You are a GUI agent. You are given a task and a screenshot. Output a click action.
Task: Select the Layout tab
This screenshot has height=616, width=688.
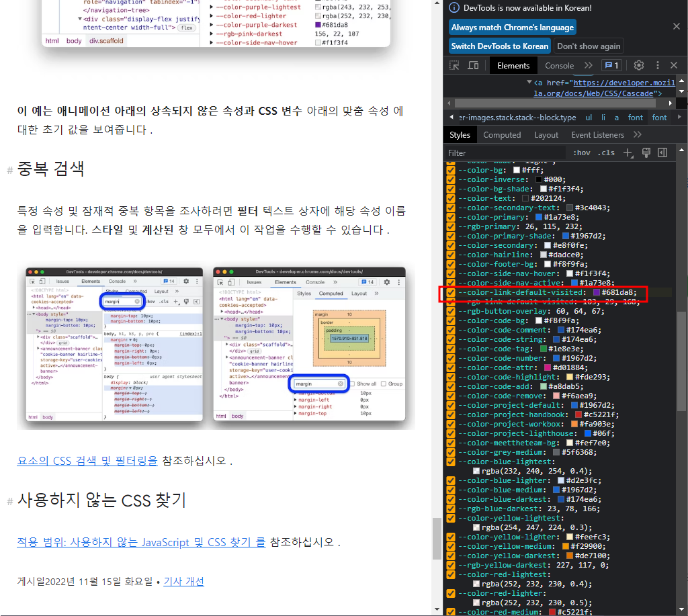tap(546, 135)
